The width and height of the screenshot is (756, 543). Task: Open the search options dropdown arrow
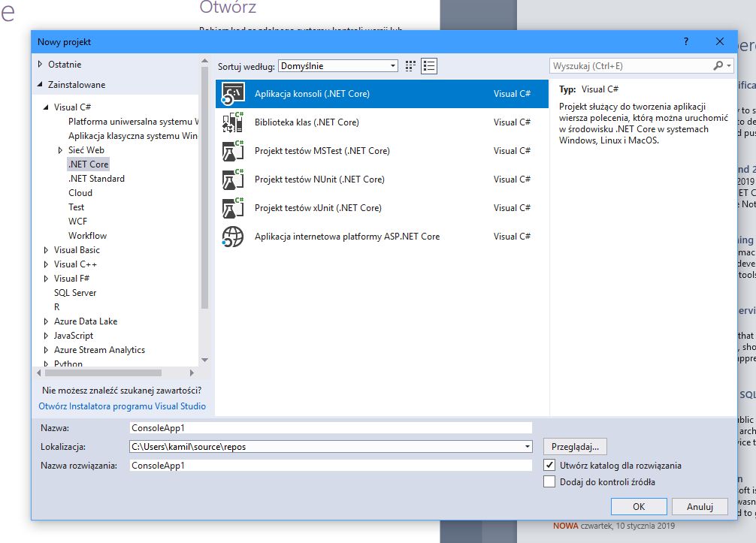point(729,65)
